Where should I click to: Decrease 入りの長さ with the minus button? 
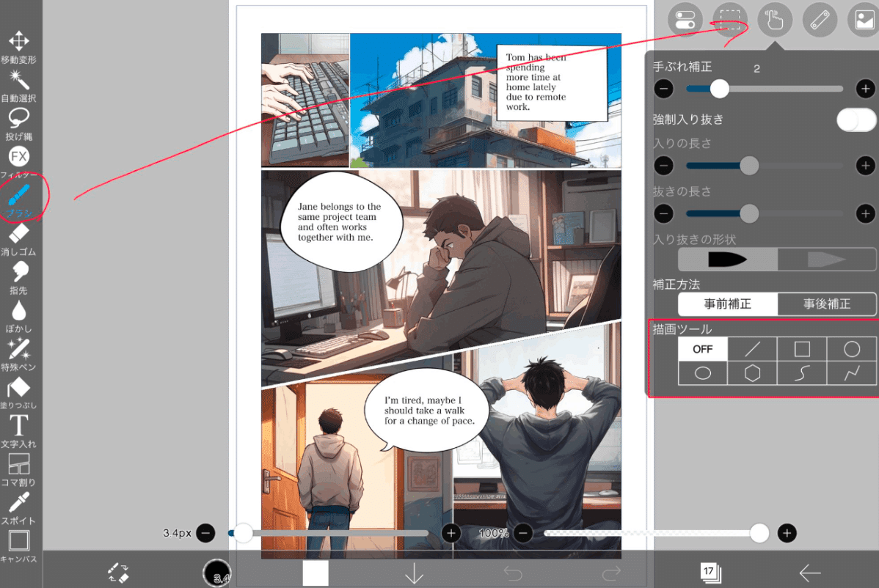coord(664,165)
